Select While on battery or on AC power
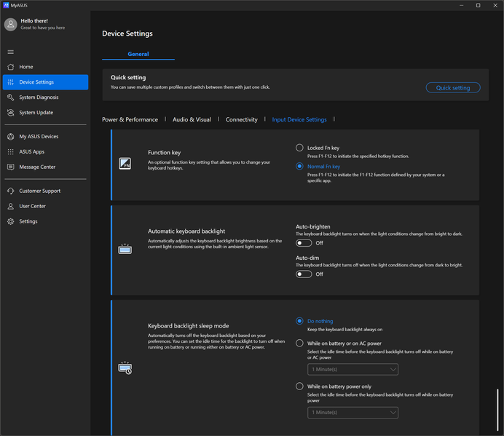Image resolution: width=504 pixels, height=436 pixels. coord(299,343)
